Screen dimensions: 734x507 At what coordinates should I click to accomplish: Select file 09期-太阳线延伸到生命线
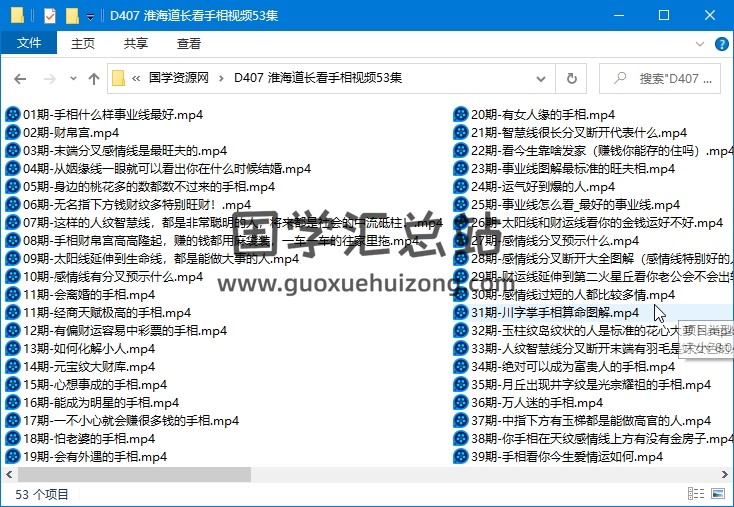152,258
